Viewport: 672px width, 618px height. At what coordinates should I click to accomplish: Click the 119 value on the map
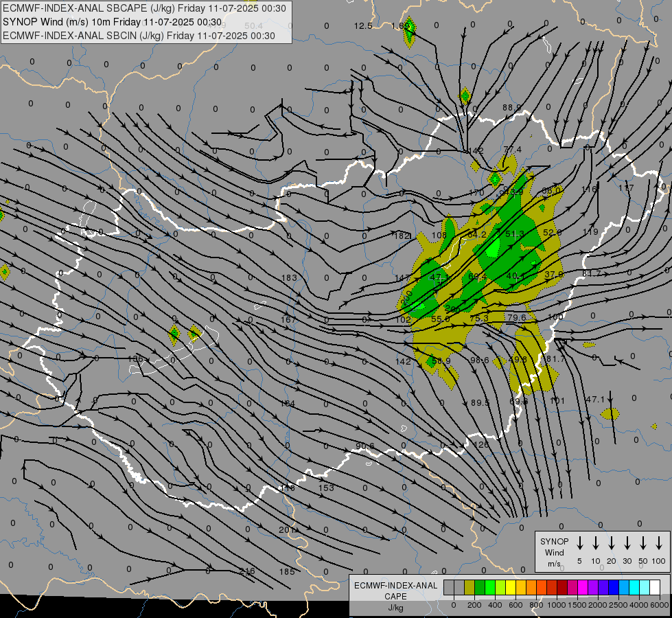(590, 232)
